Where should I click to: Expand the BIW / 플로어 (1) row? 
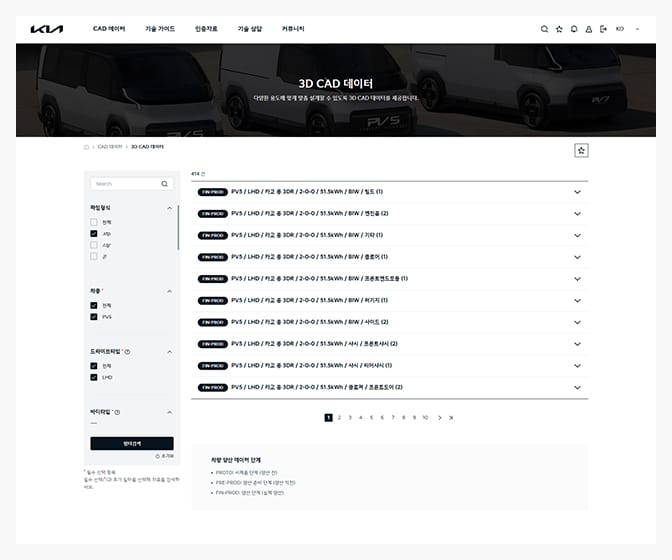[x=577, y=257]
